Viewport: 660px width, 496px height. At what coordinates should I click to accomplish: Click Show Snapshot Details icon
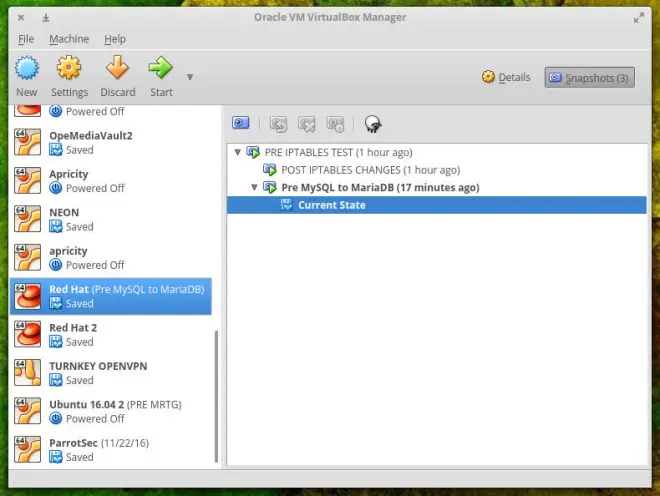[335, 124]
